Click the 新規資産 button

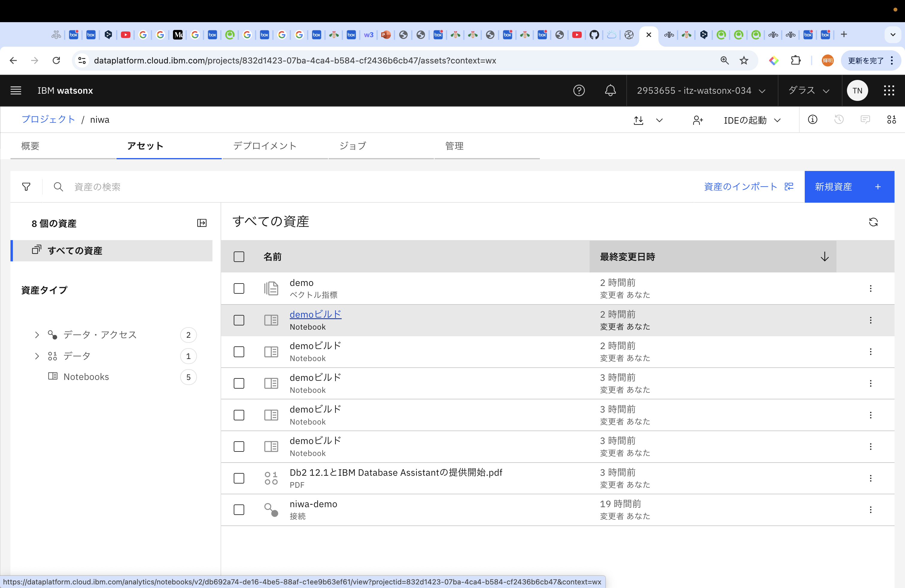(849, 187)
